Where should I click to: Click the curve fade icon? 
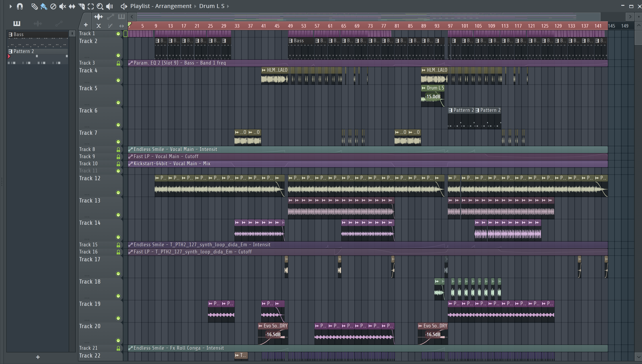point(110,26)
